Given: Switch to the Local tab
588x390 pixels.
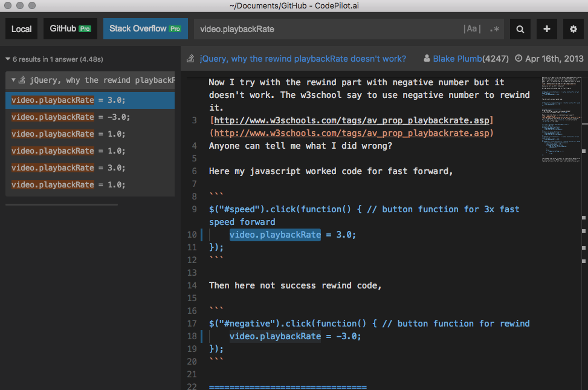Looking at the screenshot, I should click(x=21, y=29).
